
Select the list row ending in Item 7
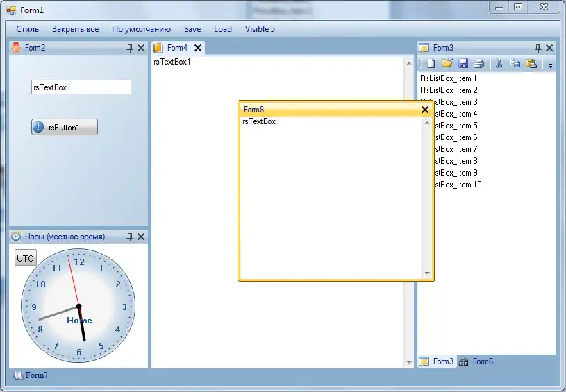pos(494,149)
